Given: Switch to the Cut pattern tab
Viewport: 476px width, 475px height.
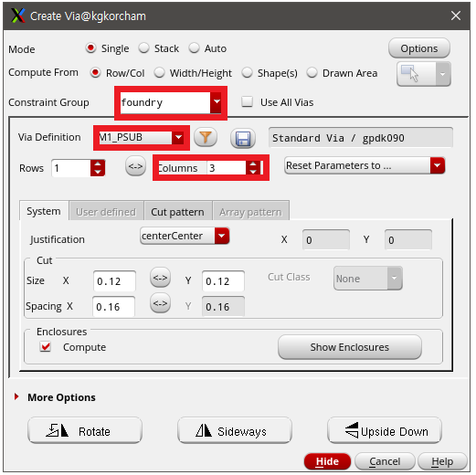Looking at the screenshot, I should point(177,212).
